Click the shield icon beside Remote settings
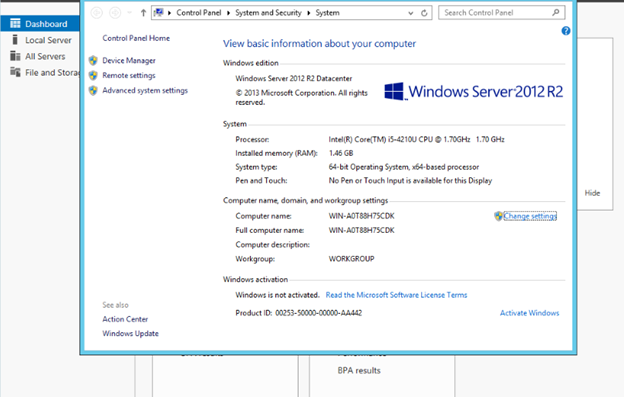 coord(93,76)
